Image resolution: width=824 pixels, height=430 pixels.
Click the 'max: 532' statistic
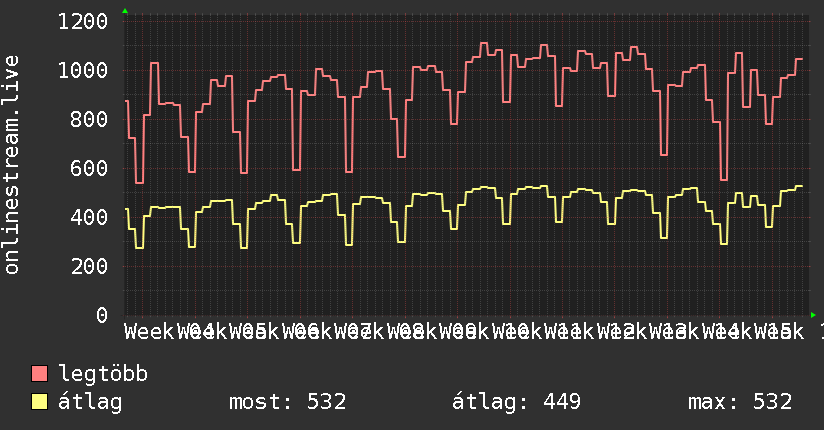(740, 402)
